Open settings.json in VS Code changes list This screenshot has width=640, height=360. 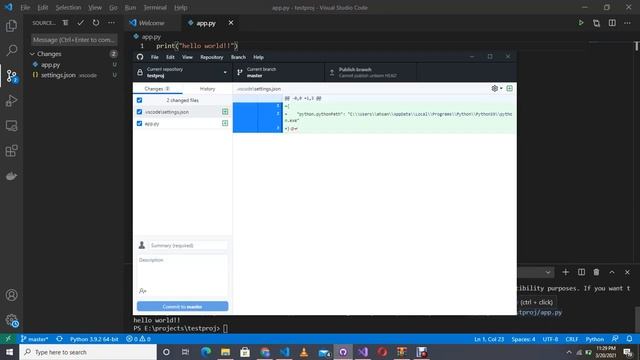tap(58, 75)
